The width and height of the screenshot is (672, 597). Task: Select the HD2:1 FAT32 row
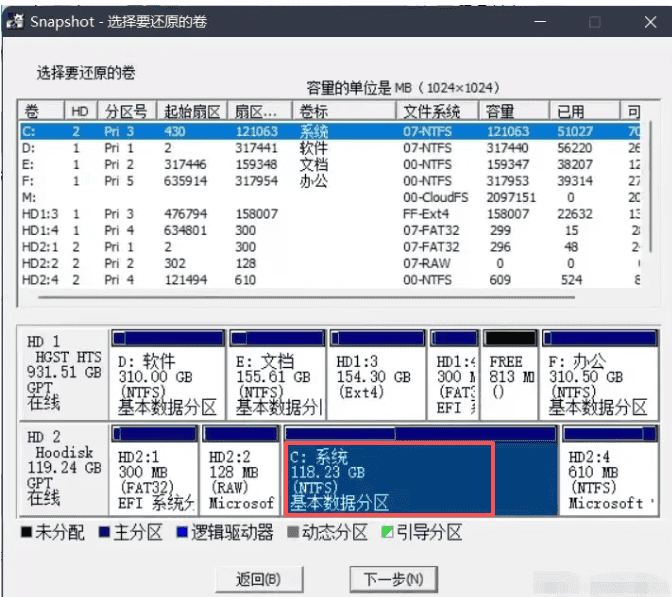pyautogui.click(x=330, y=247)
